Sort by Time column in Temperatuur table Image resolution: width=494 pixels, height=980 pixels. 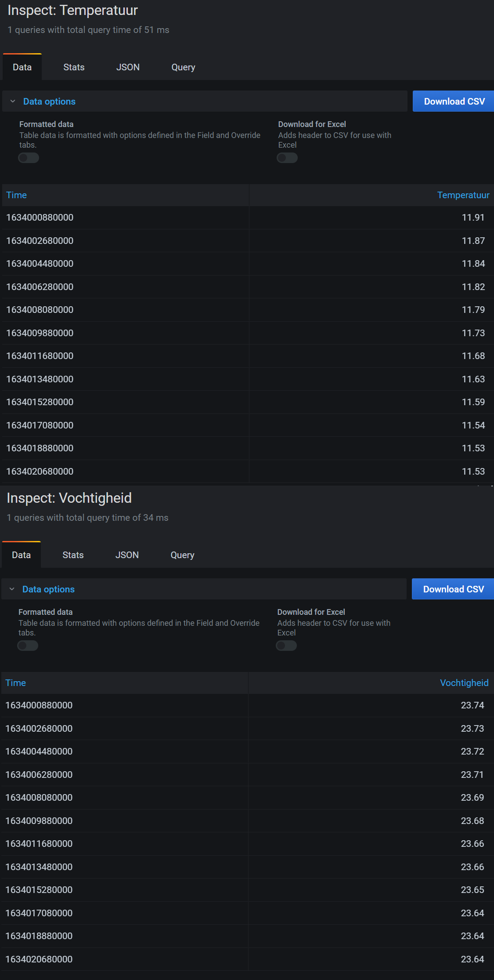(x=16, y=195)
